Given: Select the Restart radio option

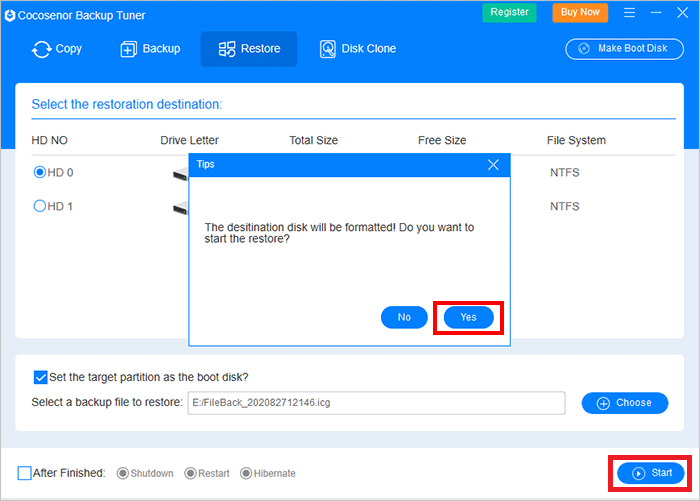Looking at the screenshot, I should pyautogui.click(x=190, y=473).
